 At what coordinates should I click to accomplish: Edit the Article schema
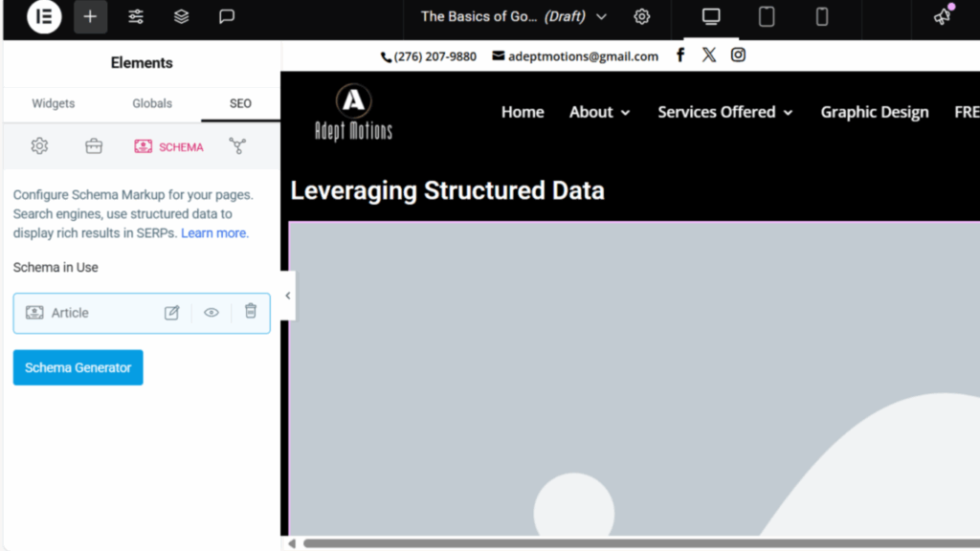pos(172,313)
